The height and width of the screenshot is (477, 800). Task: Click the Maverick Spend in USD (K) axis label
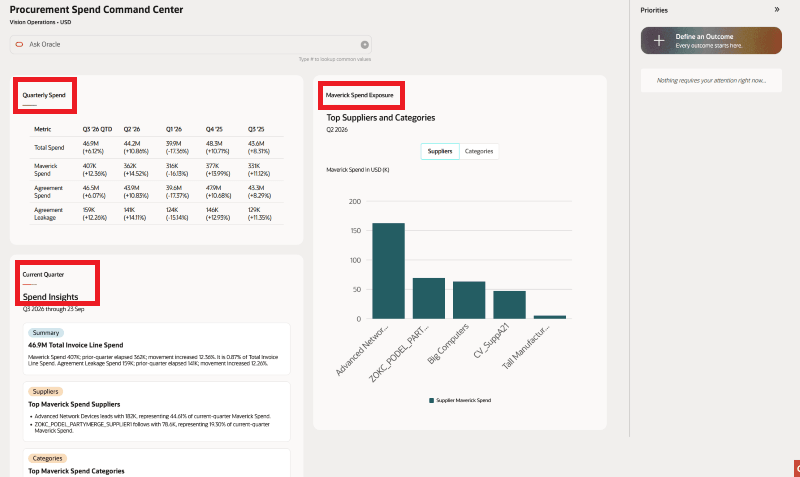358,170
